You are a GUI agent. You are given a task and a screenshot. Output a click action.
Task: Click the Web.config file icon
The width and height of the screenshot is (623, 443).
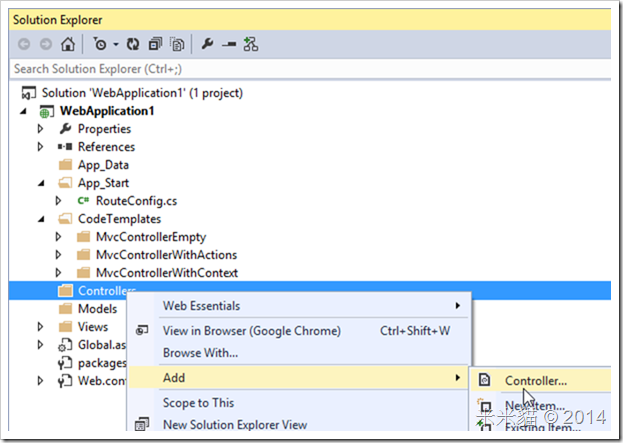pos(65,381)
